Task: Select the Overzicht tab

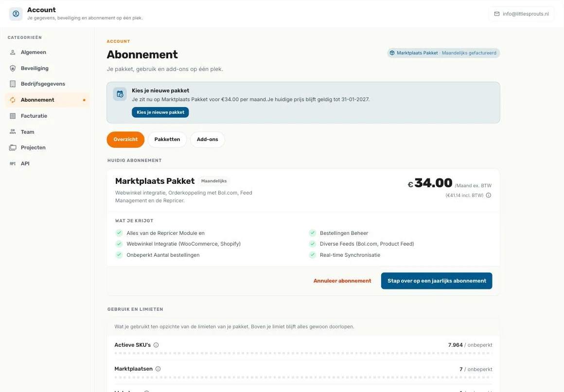Action: [125, 139]
